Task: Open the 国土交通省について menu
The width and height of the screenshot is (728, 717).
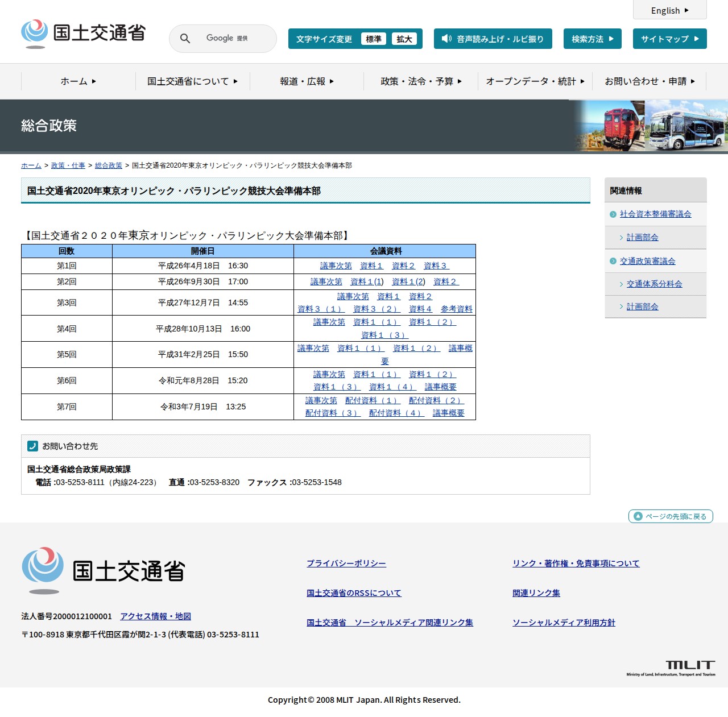Action: (193, 81)
